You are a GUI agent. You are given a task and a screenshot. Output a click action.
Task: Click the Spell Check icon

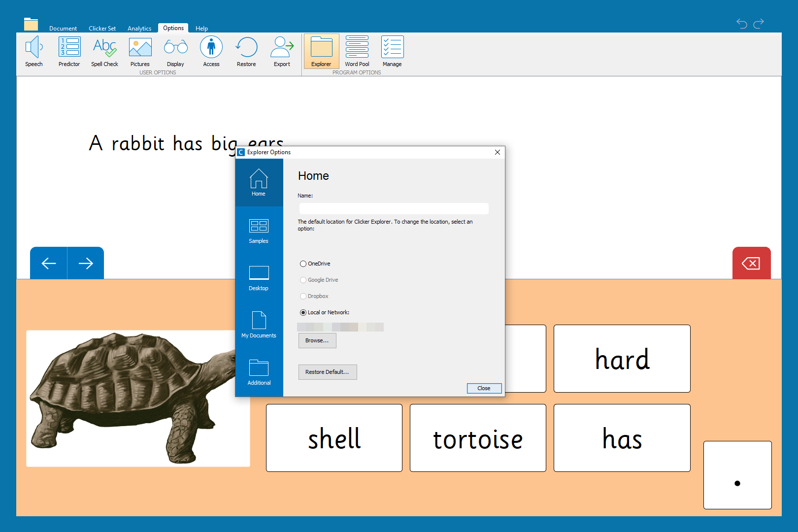pos(104,51)
